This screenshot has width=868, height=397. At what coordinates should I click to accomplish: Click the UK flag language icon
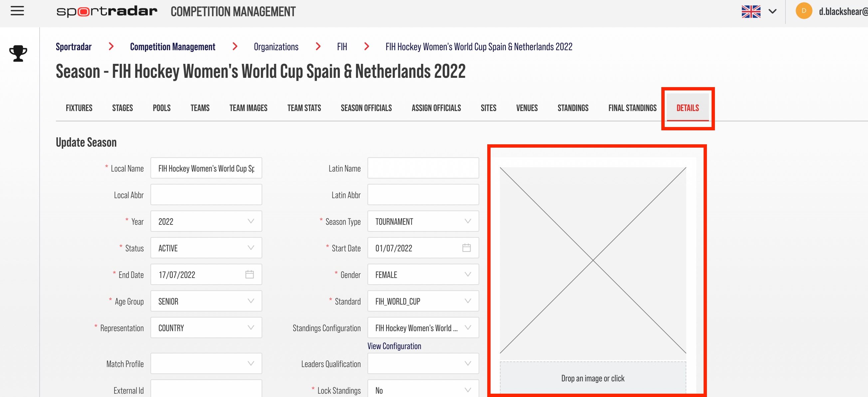(x=751, y=11)
